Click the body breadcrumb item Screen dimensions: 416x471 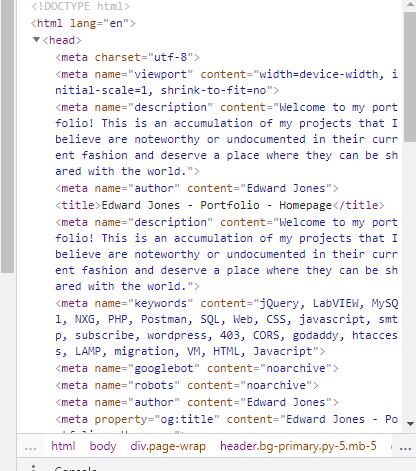pos(103,446)
